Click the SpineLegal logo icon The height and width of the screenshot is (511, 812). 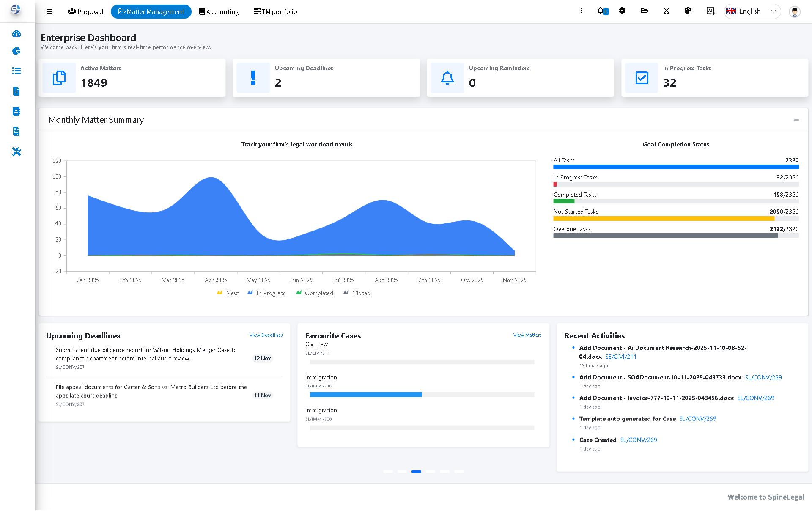point(16,9)
